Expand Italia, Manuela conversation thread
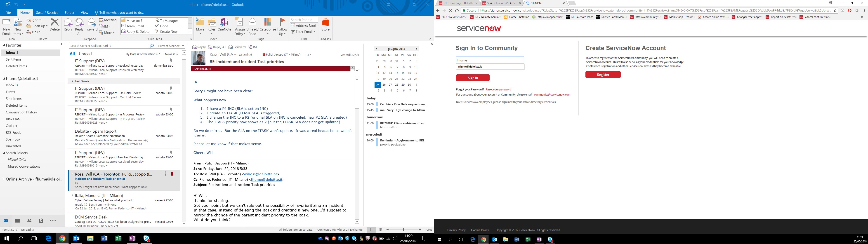The image size is (868, 244). [72, 195]
